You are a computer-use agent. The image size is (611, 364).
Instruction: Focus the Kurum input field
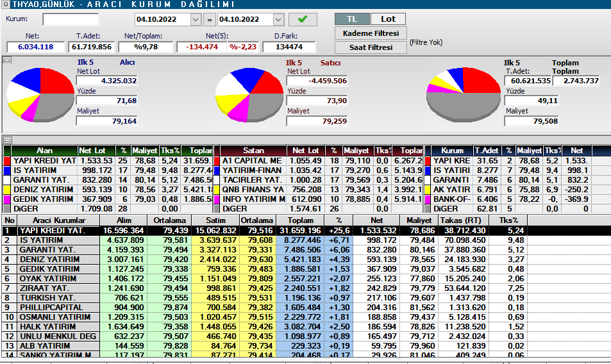[71, 19]
